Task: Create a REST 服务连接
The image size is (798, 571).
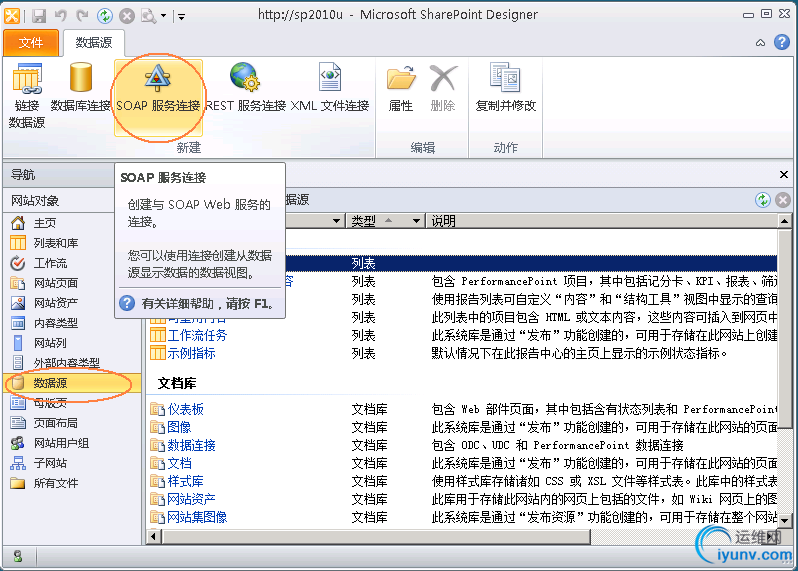Action: [246, 87]
